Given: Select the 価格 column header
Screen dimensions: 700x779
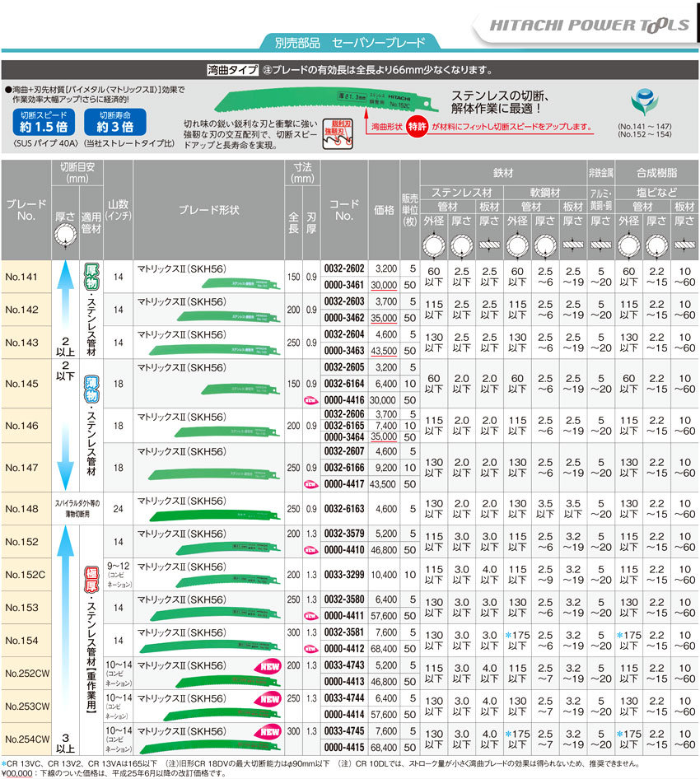Looking at the screenshot, I should click(x=384, y=210).
